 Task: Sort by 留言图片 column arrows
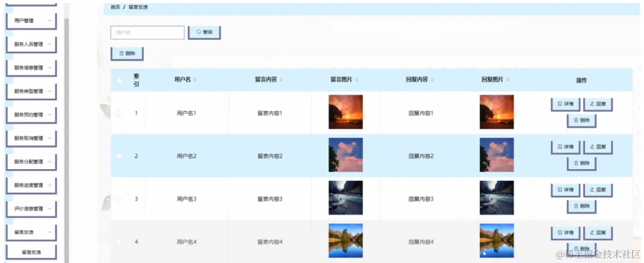pyautogui.click(x=356, y=80)
